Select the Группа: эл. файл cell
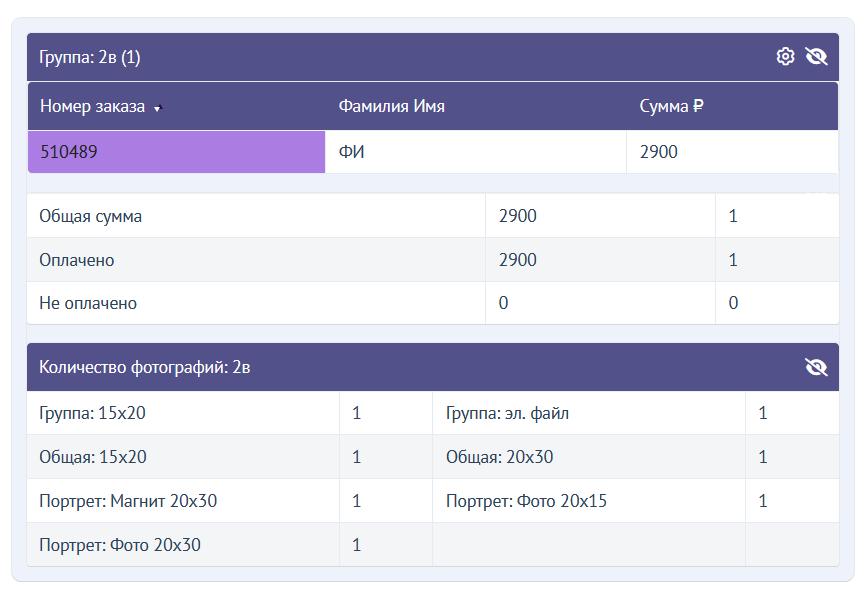The image size is (864, 593). pos(507,413)
